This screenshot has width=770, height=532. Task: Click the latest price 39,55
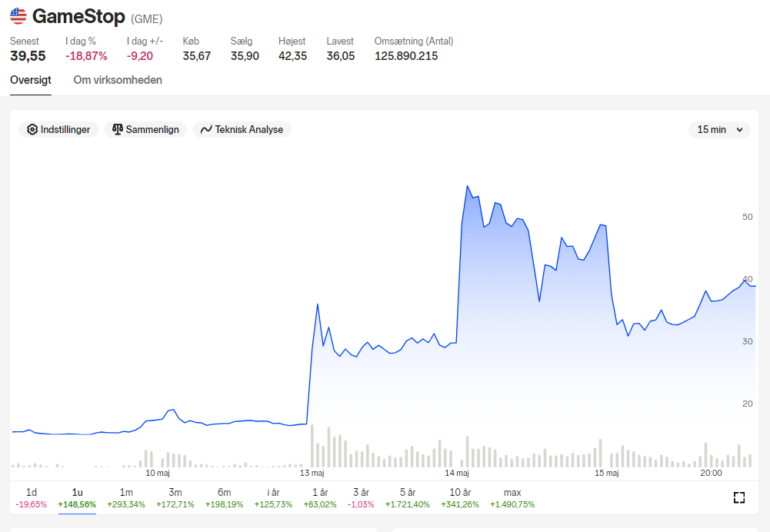pyautogui.click(x=28, y=56)
